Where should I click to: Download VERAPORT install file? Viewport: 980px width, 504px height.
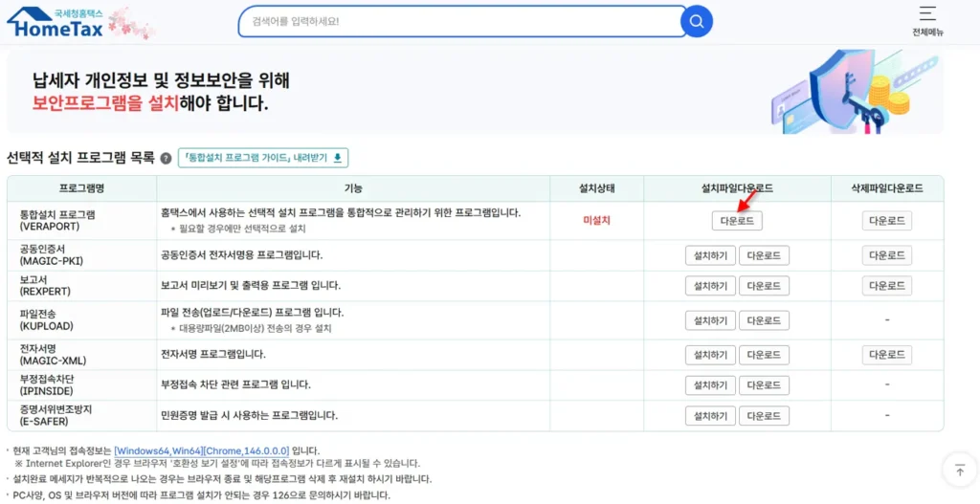[x=737, y=221]
